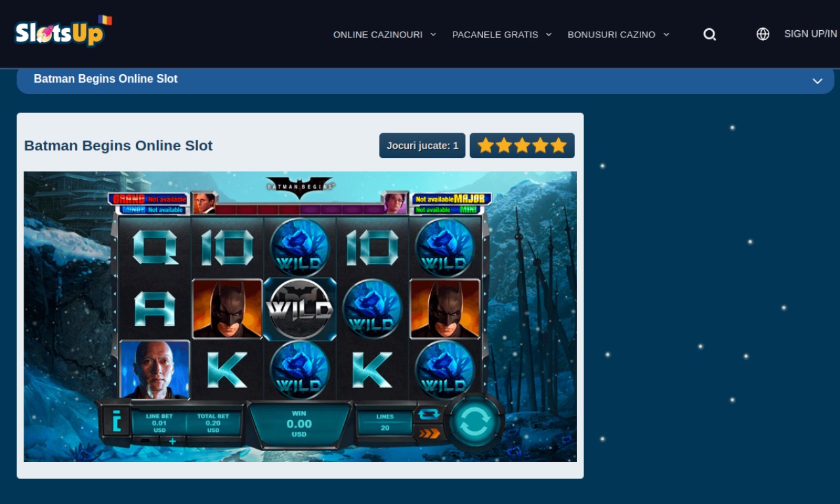Screen dimensions: 840x504
Task: Click the 10 symbol on the fourth reel
Action: tap(372, 247)
